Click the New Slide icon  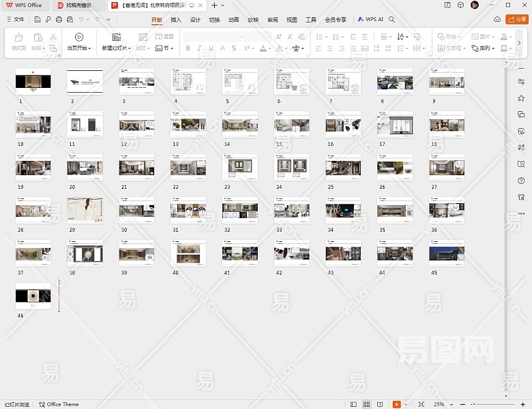pyautogui.click(x=117, y=37)
